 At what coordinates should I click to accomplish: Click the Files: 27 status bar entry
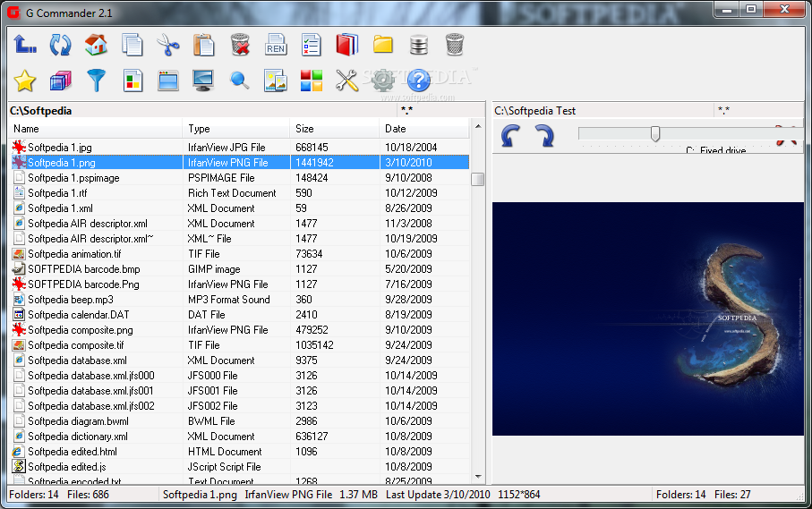click(732, 495)
